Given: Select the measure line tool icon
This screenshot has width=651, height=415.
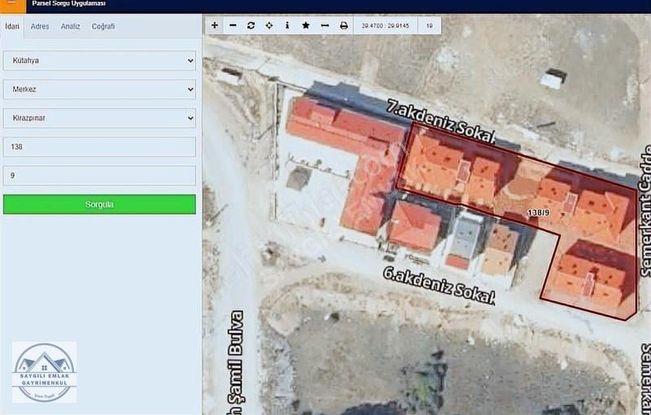Looking at the screenshot, I should pyautogui.click(x=325, y=25).
